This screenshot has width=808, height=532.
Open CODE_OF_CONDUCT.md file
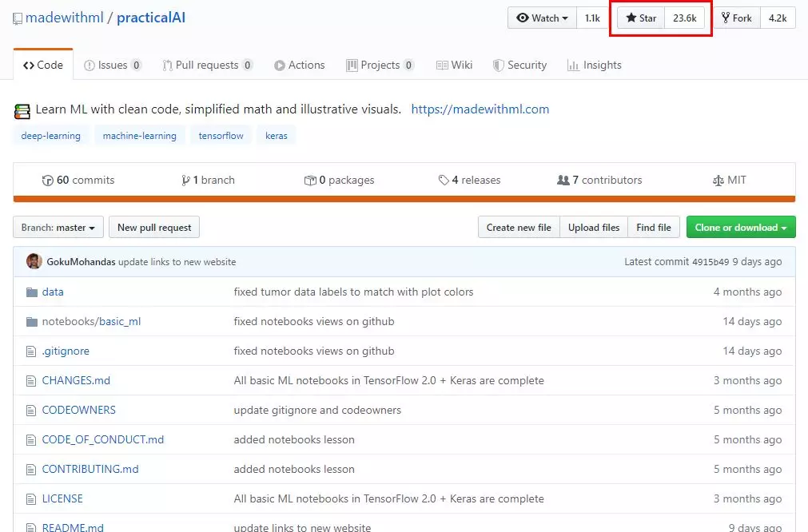pyautogui.click(x=102, y=440)
